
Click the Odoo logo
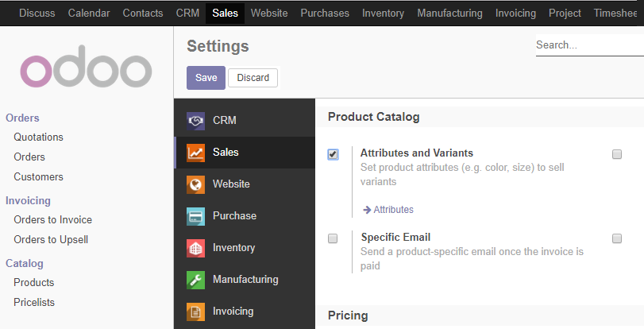point(86,67)
